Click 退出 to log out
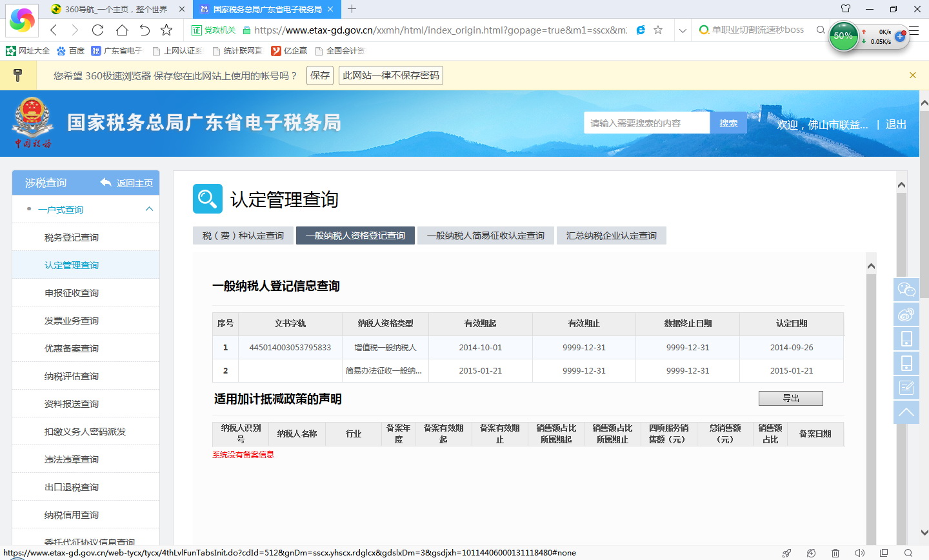The height and width of the screenshot is (560, 929). (895, 125)
